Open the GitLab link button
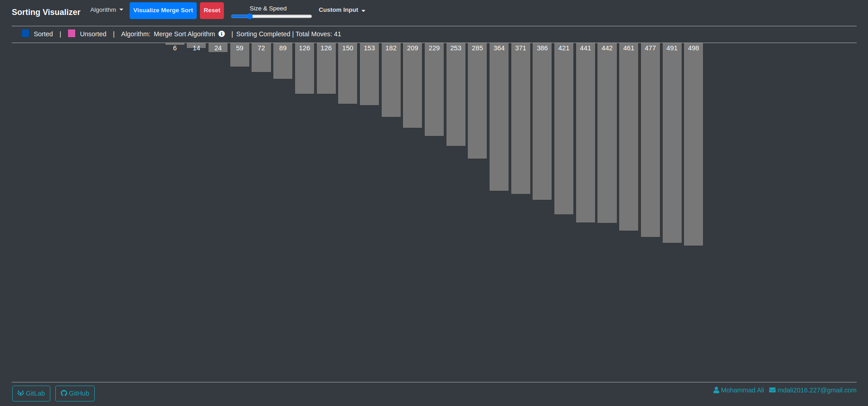This screenshot has width=868, height=406. point(31,393)
